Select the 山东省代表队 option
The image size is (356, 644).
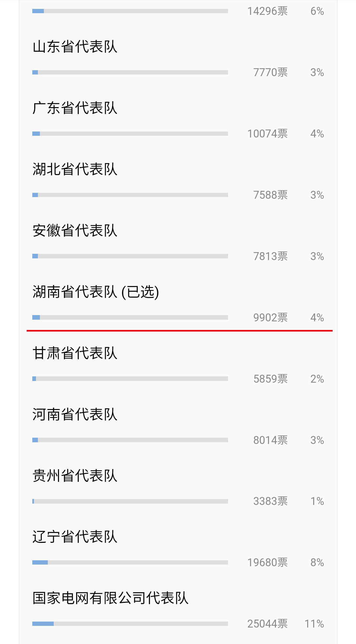75,47
